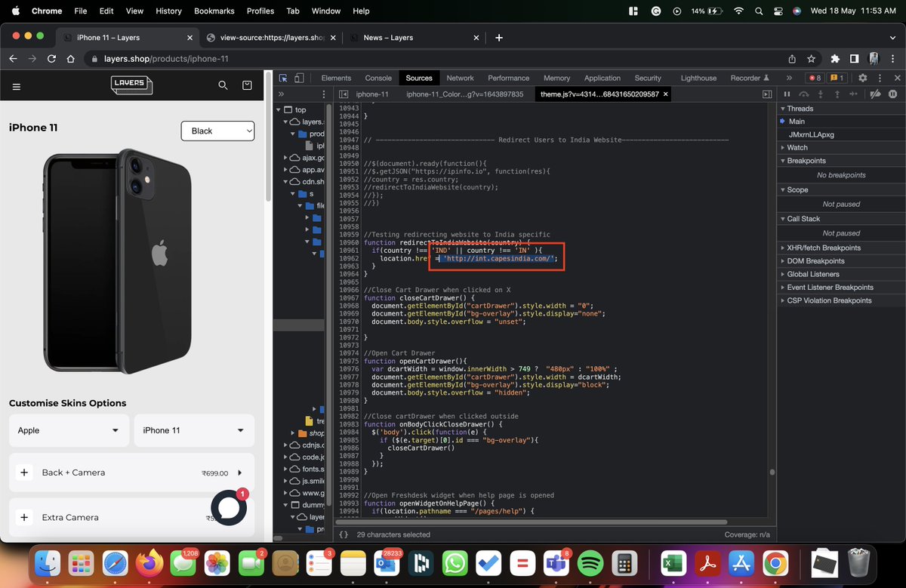
Task: Open the Bookmarks menu in menu bar
Action: pyautogui.click(x=214, y=11)
